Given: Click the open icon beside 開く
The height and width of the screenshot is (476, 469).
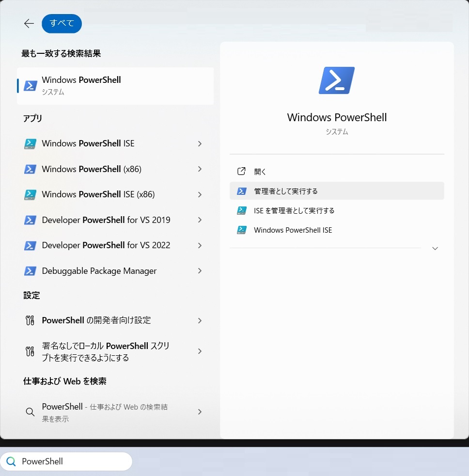Looking at the screenshot, I should coord(241,171).
